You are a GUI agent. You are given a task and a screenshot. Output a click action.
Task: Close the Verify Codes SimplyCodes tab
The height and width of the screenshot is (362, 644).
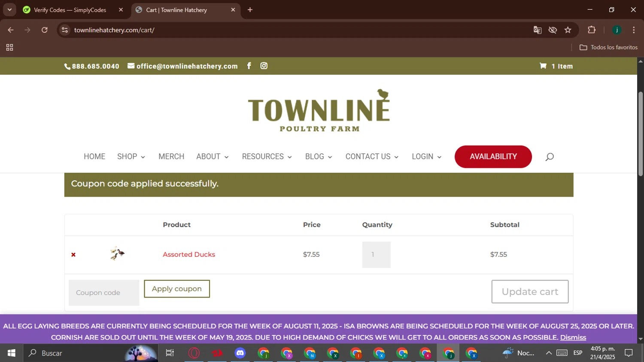click(x=121, y=10)
